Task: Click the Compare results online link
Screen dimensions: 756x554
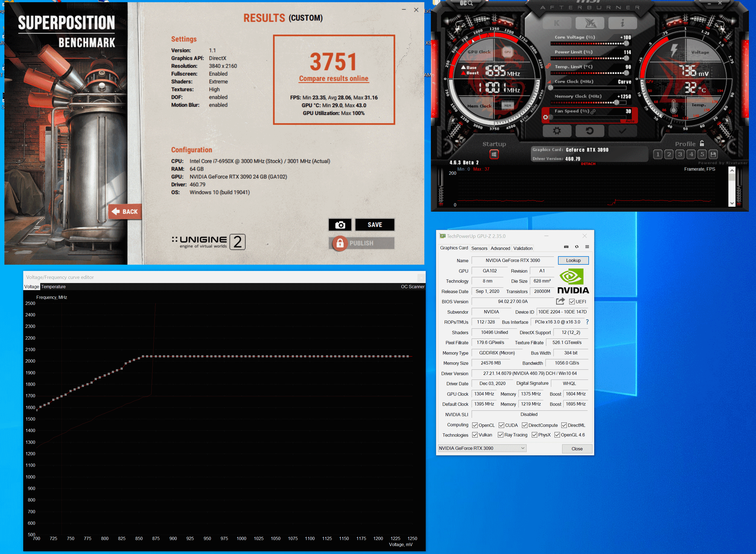Action: [334, 78]
